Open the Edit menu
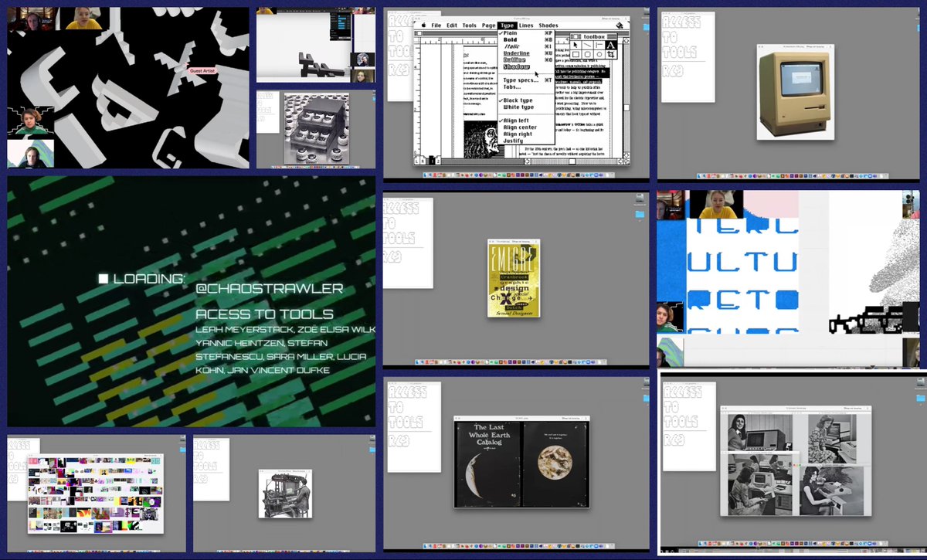This screenshot has width=927, height=560. 452,25
